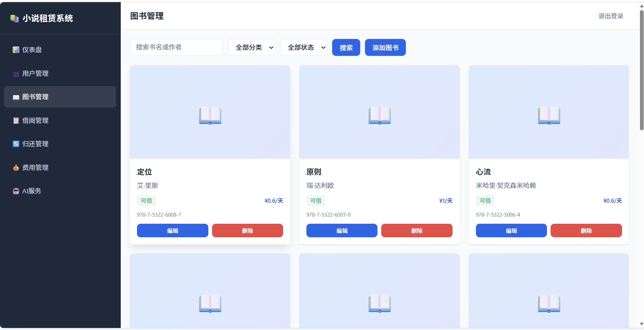The image size is (644, 330).
Task: Click the book title 心流
Action: [483, 172]
